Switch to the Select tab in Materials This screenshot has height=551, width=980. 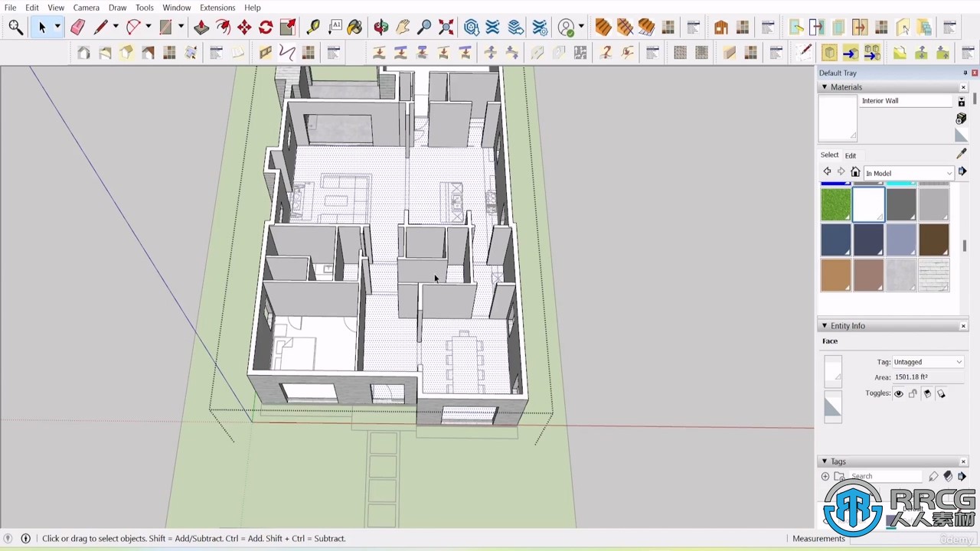click(829, 155)
